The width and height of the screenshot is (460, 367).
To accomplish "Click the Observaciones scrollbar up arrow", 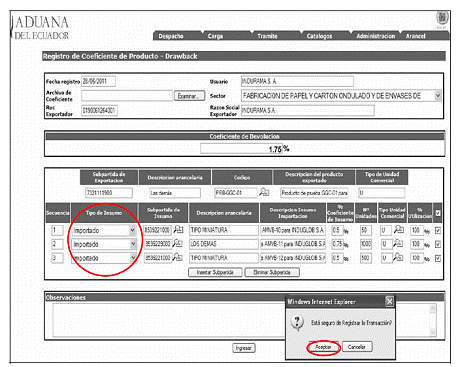I will 432,308.
